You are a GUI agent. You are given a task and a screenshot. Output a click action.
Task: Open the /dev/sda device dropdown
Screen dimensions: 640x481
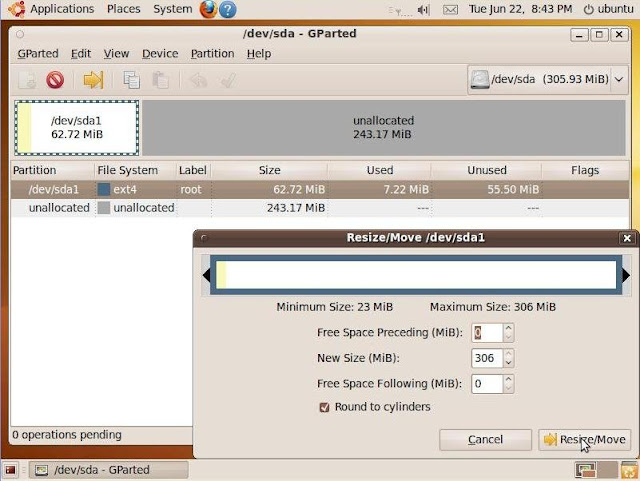point(547,79)
